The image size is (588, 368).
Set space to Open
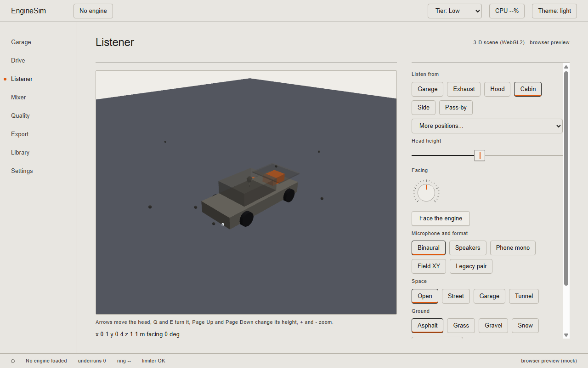click(425, 296)
